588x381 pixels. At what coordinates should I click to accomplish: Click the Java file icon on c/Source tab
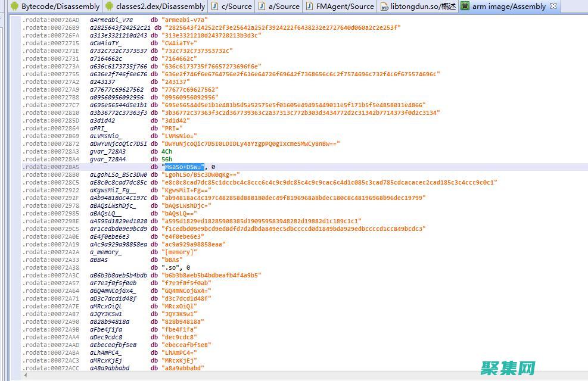(214, 7)
